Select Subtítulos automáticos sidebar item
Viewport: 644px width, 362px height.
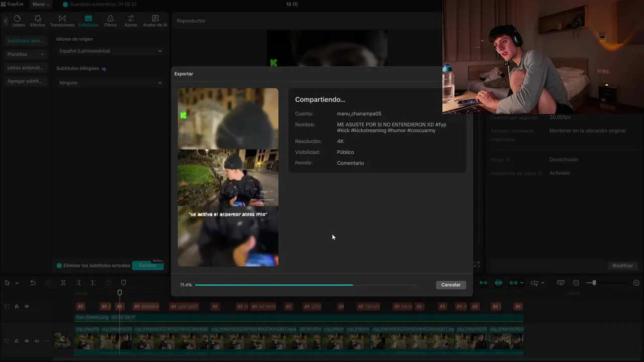pyautogui.click(x=25, y=41)
